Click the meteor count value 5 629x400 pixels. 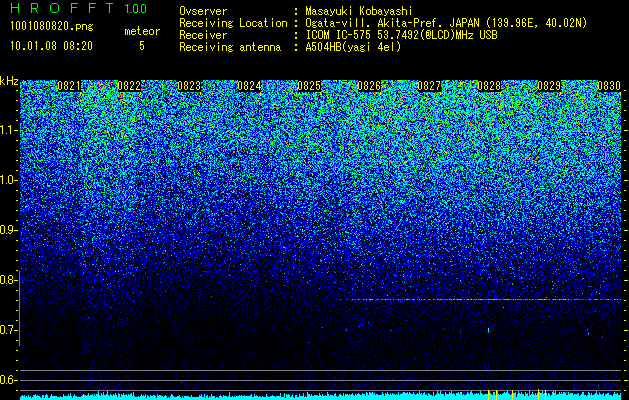142,46
